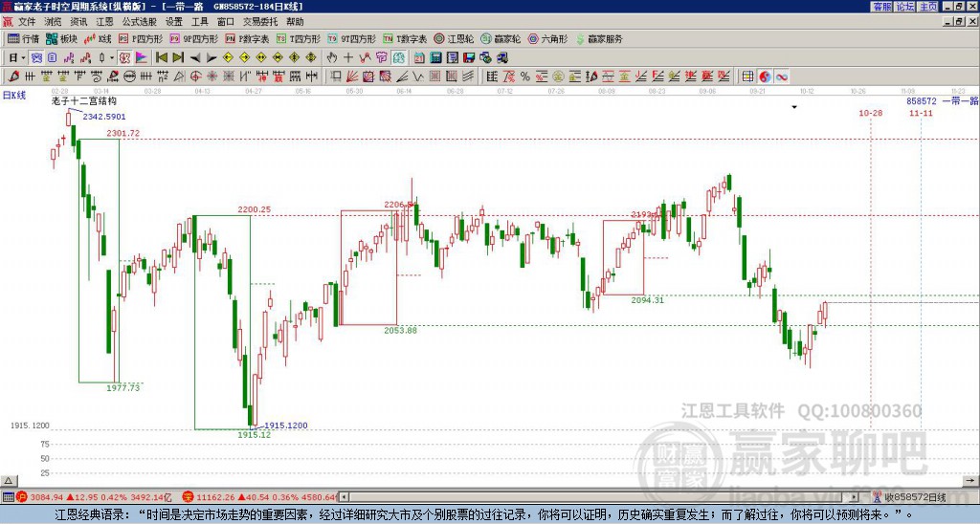Open the calendar icon tool

[x=419, y=58]
